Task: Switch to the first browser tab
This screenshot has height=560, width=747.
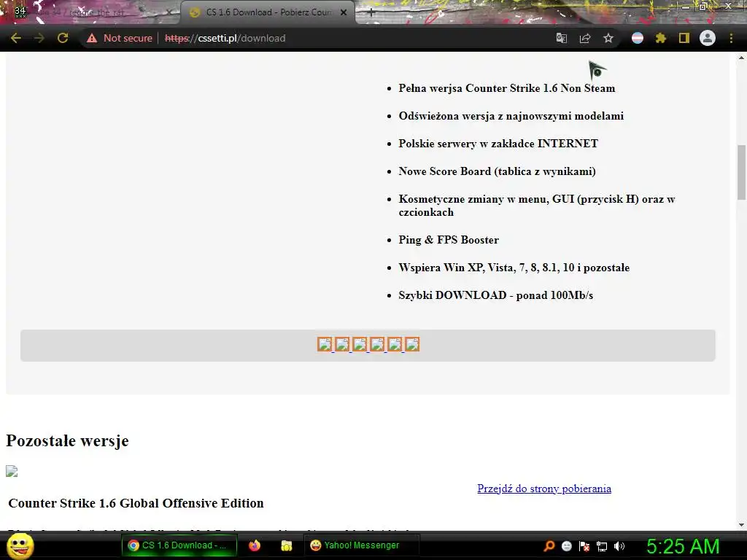Action: (90, 12)
